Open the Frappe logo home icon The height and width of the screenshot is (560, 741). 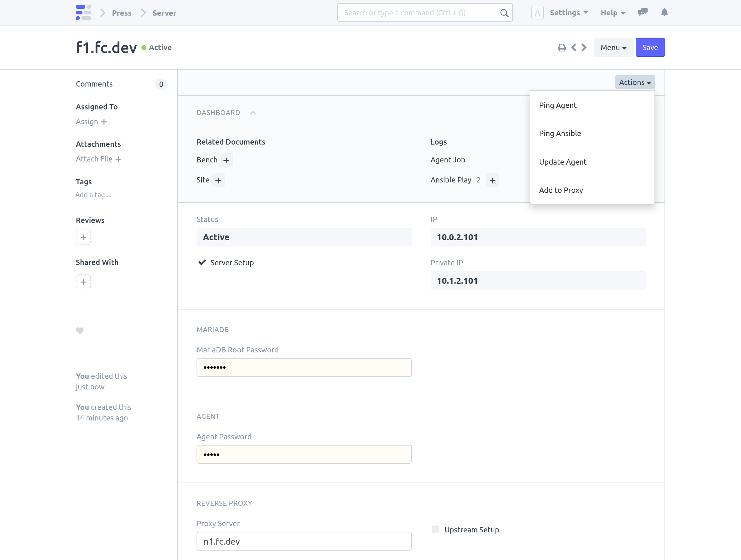click(83, 13)
